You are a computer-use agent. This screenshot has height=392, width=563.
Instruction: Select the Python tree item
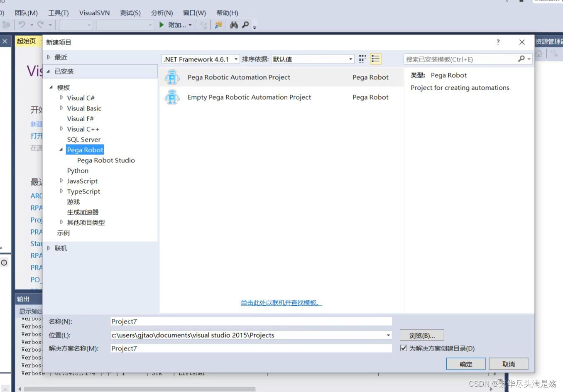(78, 171)
